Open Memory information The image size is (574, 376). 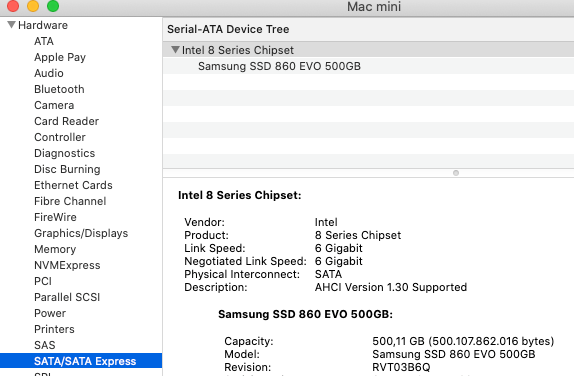(x=55, y=249)
